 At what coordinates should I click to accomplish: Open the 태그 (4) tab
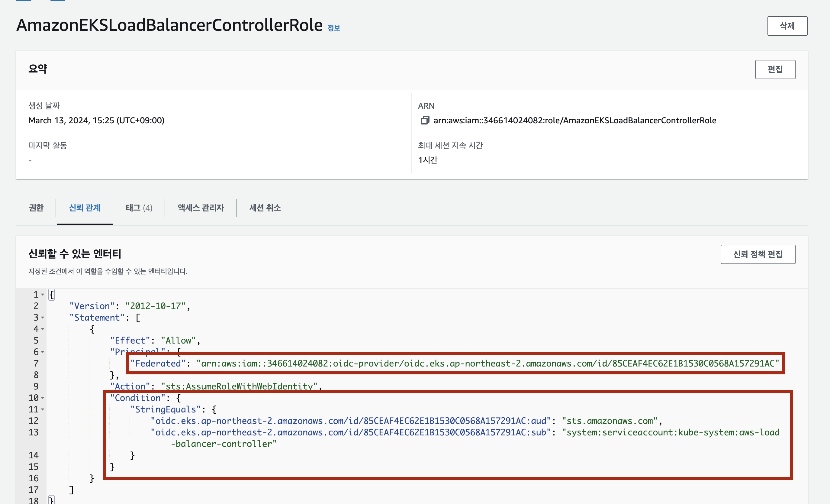tap(139, 208)
